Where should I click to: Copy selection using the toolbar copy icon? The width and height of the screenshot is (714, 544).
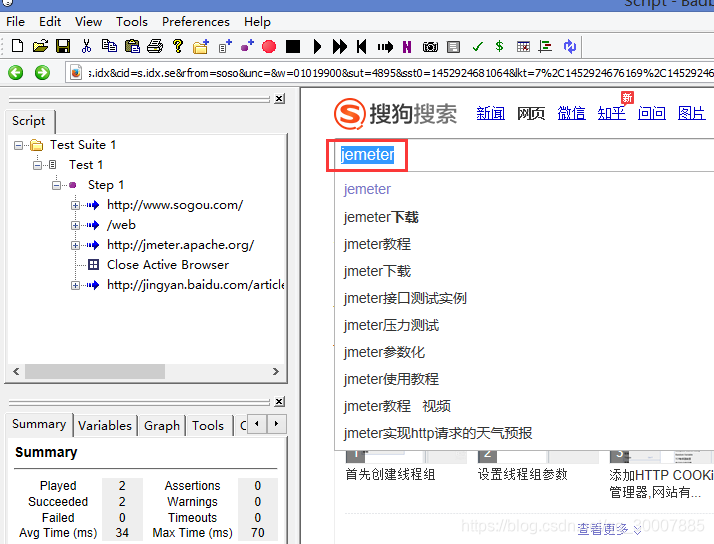point(109,46)
